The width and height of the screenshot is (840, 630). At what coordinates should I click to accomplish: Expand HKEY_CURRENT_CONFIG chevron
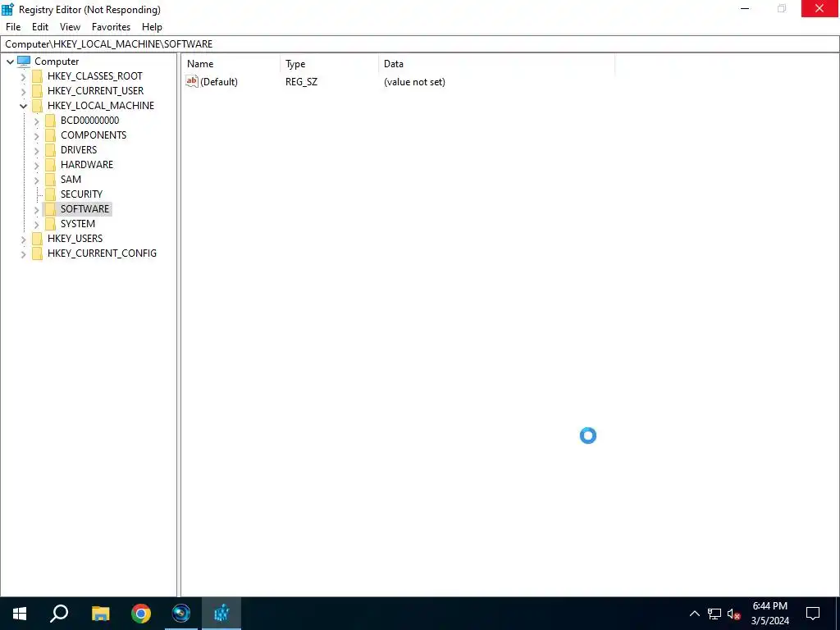pos(23,254)
